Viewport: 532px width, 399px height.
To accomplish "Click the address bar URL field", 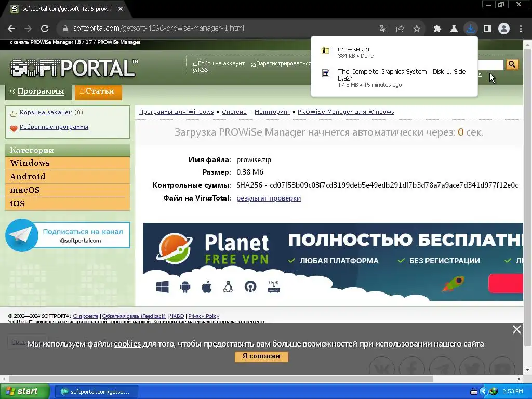I will tap(217, 29).
